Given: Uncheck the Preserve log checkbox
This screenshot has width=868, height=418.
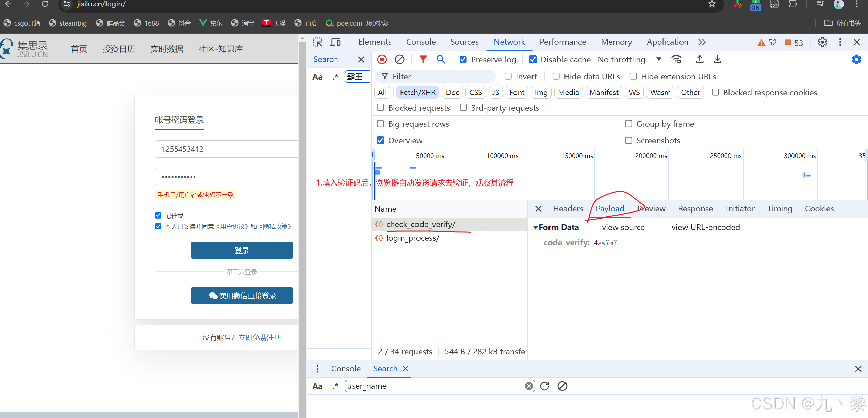Looking at the screenshot, I should [x=463, y=60].
